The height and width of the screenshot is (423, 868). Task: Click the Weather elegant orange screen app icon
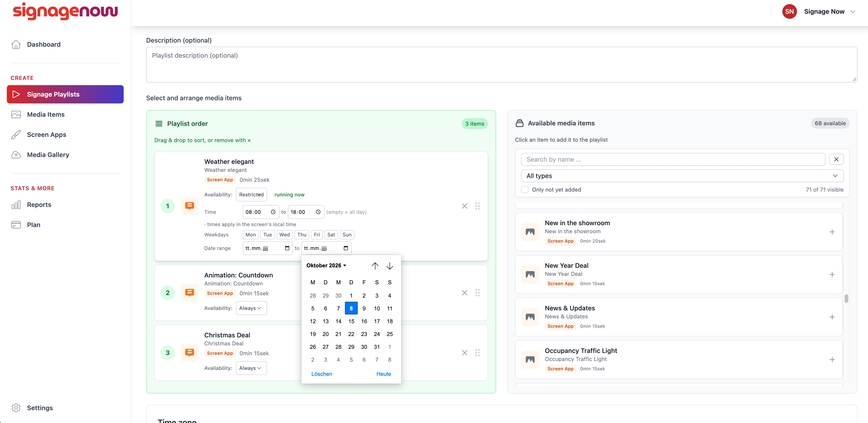189,206
